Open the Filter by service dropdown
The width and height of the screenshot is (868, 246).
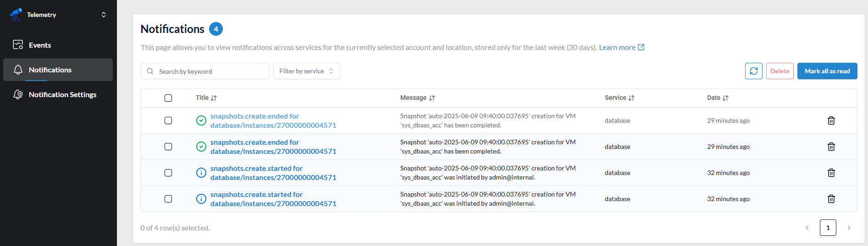point(307,71)
